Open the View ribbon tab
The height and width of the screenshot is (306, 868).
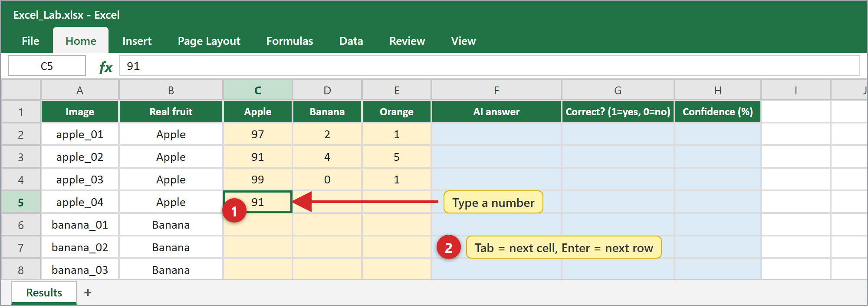[464, 41]
